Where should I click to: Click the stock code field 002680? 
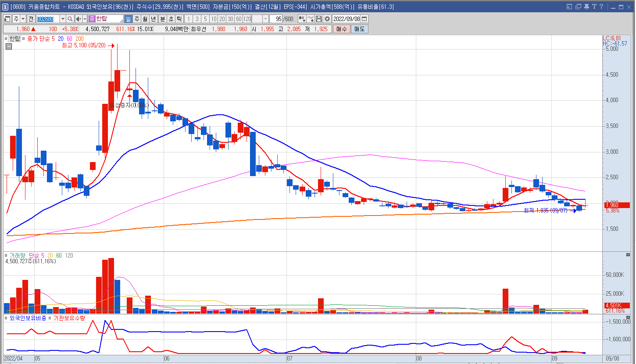(x=47, y=19)
